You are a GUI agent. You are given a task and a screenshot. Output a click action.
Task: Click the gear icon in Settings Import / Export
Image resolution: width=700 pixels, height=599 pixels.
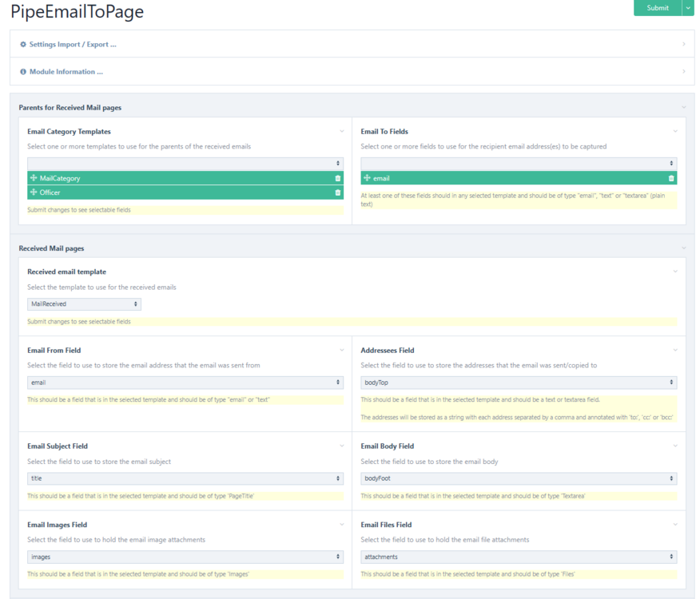(x=23, y=45)
